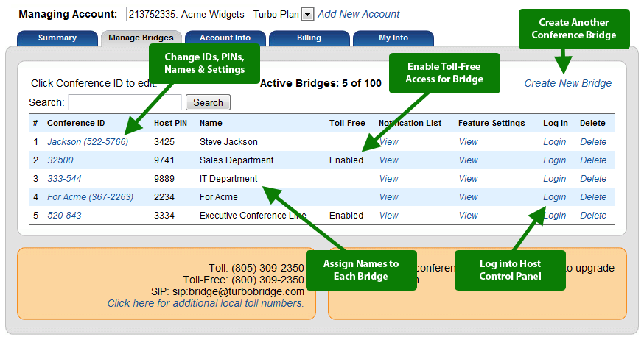Click here for additional local toll numbers
644x337 pixels.
205,303
